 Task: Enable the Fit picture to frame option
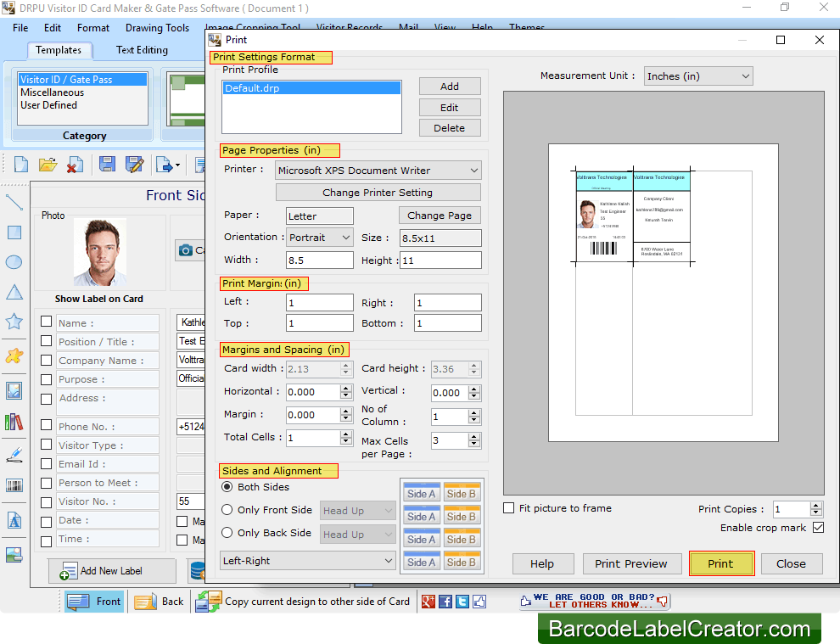(x=507, y=508)
